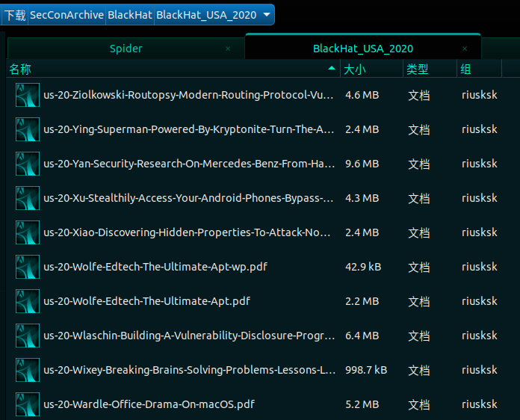
Task: Navigate to SecConArchive in path bar
Action: tap(67, 15)
